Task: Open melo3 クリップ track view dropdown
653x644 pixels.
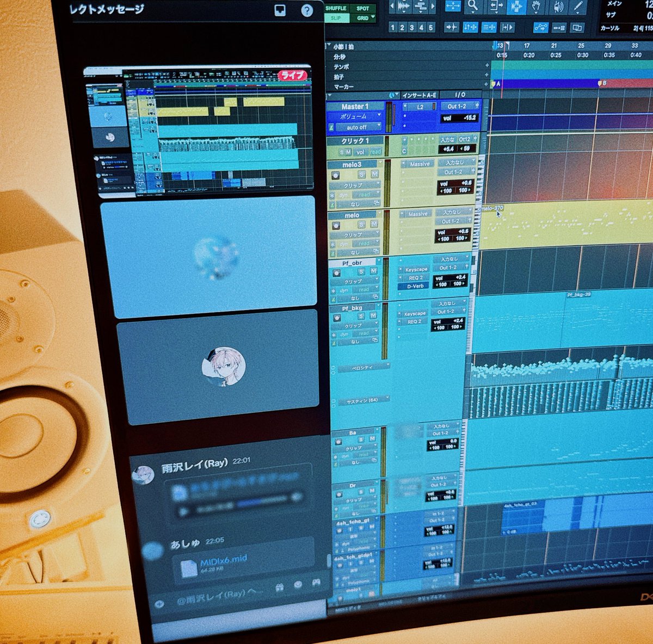Action: pos(354,185)
